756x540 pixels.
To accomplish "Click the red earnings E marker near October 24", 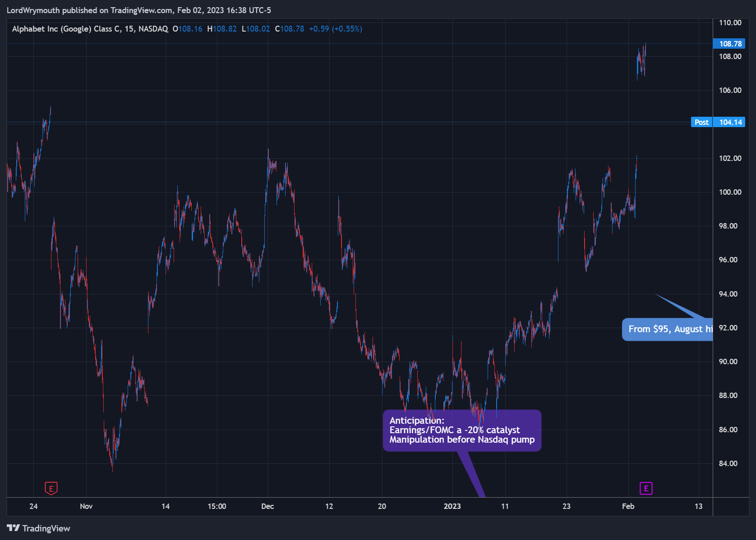I will [x=51, y=488].
